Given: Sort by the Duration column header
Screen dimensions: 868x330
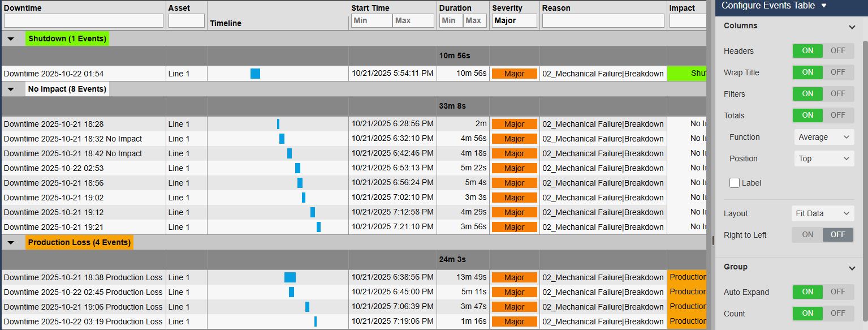Looking at the screenshot, I should tap(455, 8).
